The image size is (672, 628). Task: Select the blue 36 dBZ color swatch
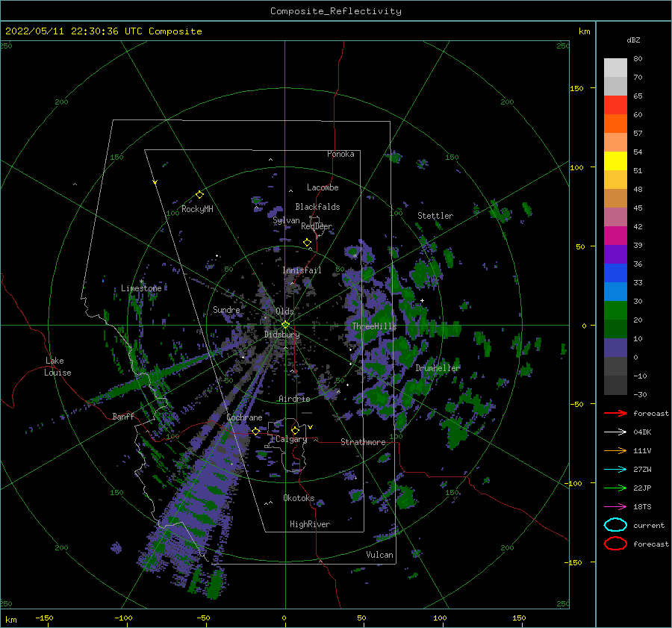[x=615, y=273]
